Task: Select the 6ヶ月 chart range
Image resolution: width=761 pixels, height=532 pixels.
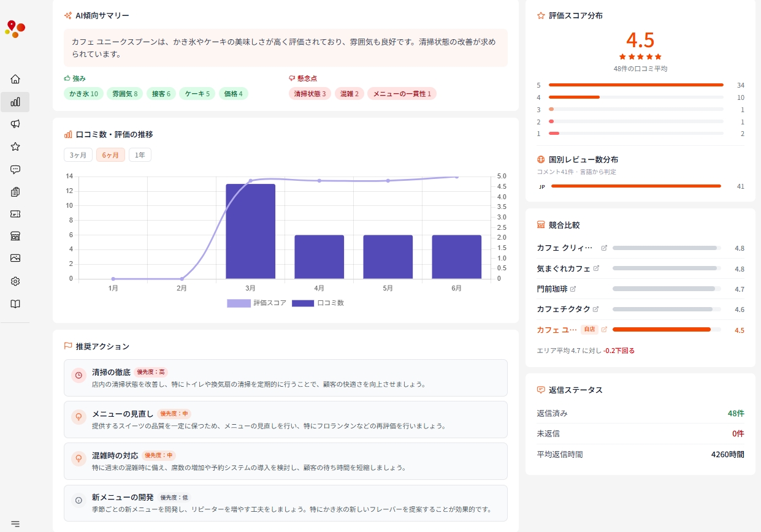Action: pos(110,155)
